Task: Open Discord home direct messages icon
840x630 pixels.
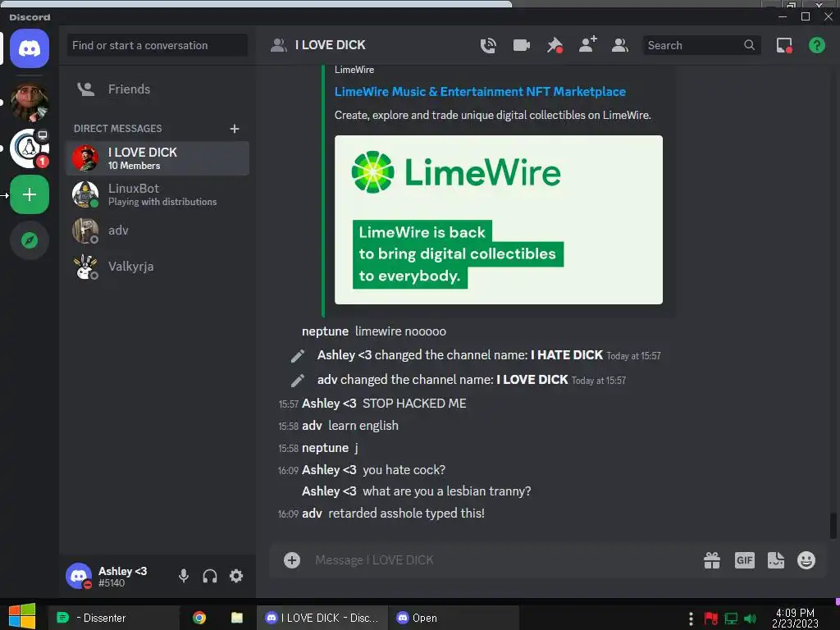Action: [30, 48]
